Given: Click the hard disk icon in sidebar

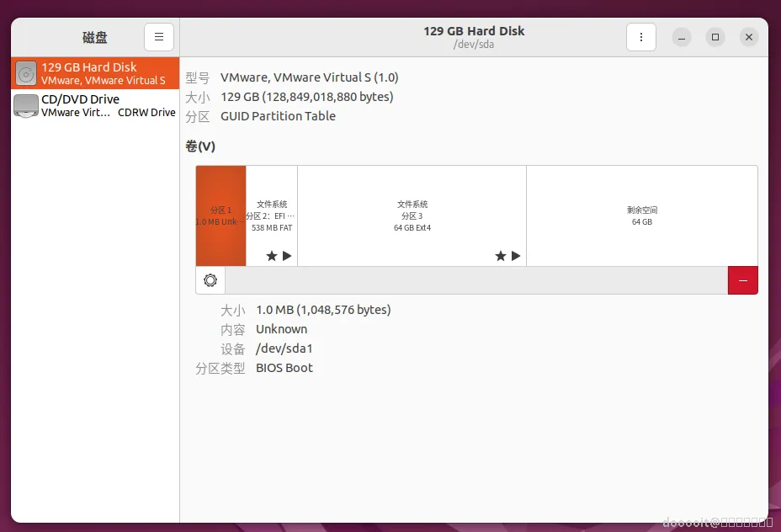Looking at the screenshot, I should (x=26, y=73).
